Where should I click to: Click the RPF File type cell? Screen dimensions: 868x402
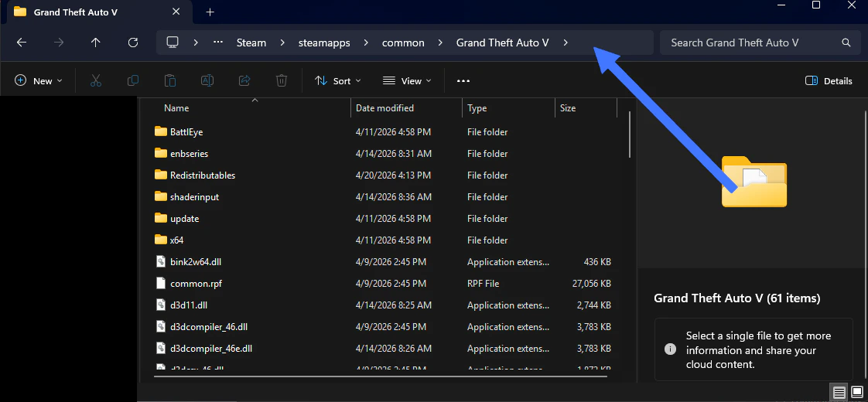[484, 283]
